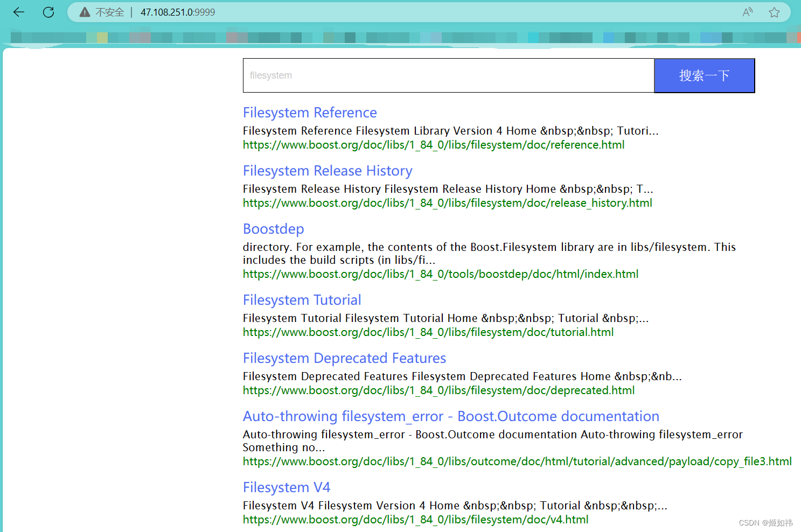The image size is (801, 532).
Task: Click the copy_file3.html green URL
Action: (x=517, y=461)
